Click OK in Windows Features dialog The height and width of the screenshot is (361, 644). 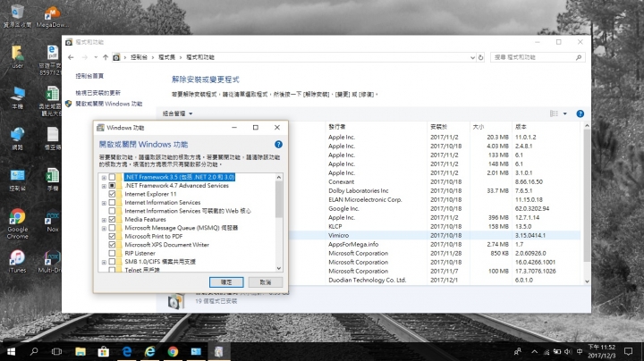[226, 282]
